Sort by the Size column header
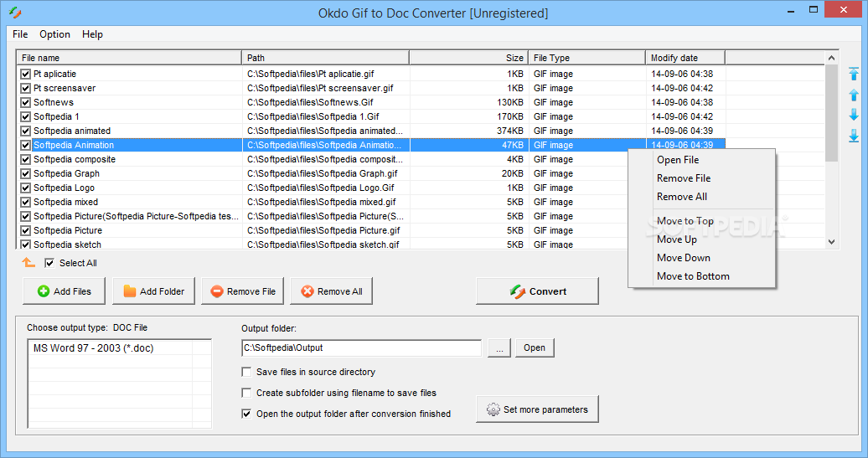 [469, 58]
